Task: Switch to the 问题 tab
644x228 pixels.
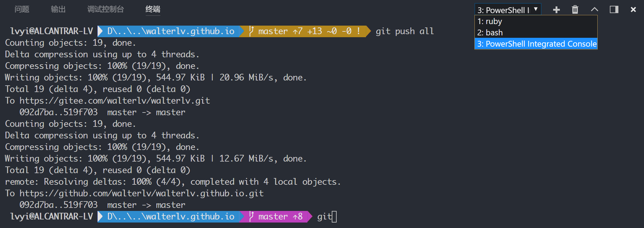Action: coord(21,9)
